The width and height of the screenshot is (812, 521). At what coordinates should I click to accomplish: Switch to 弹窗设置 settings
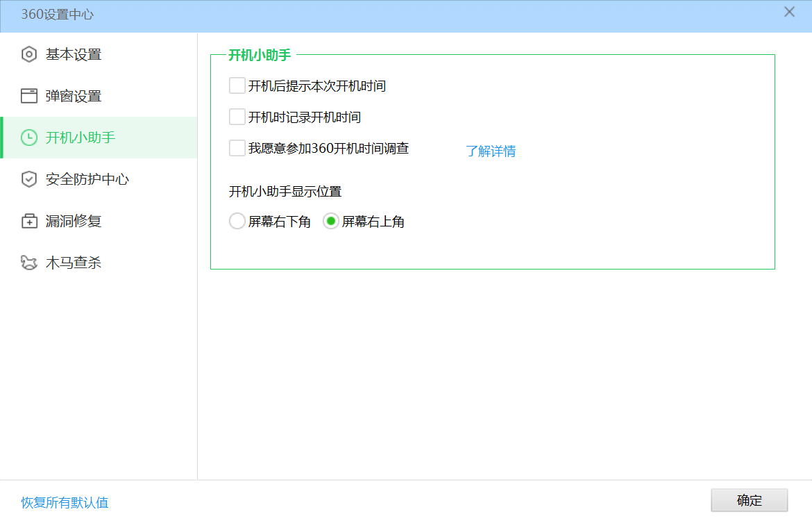point(99,96)
